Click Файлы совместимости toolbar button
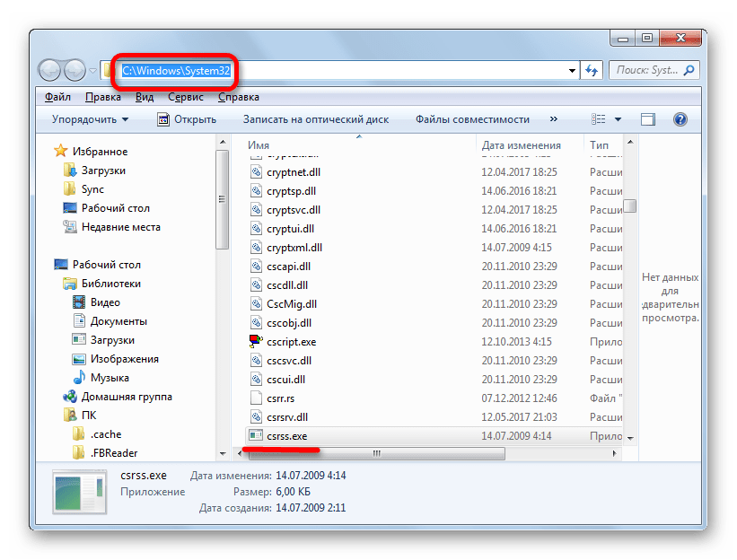 coord(472,119)
